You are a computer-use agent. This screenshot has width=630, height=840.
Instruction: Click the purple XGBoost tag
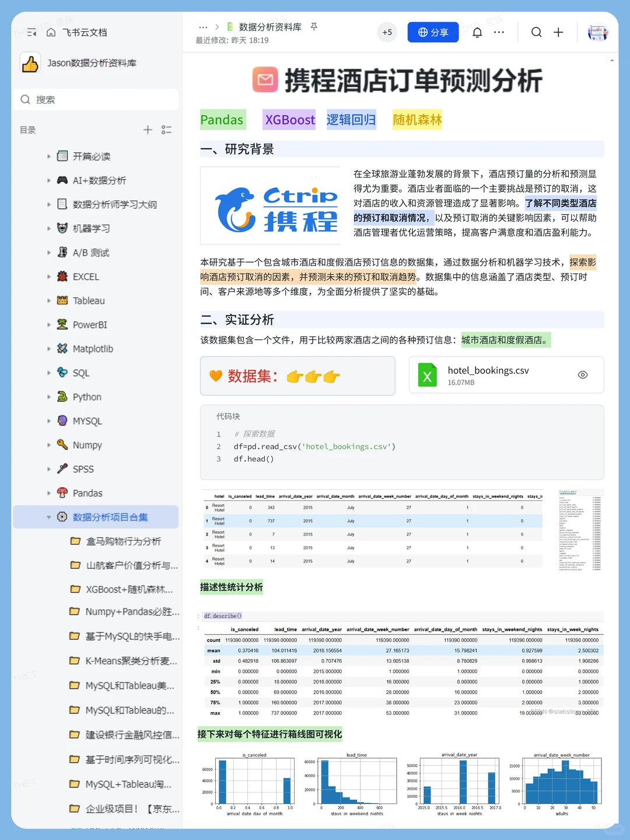[x=289, y=120]
